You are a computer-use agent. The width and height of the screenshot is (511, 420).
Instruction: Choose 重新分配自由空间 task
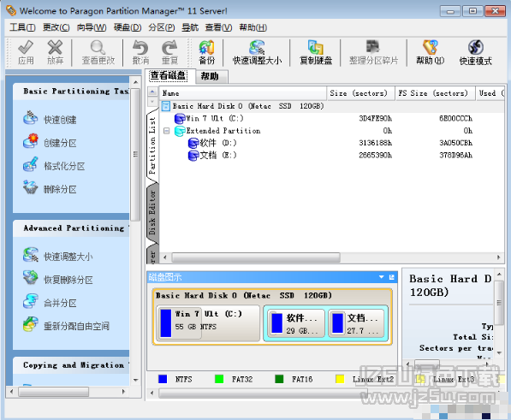[x=66, y=325]
